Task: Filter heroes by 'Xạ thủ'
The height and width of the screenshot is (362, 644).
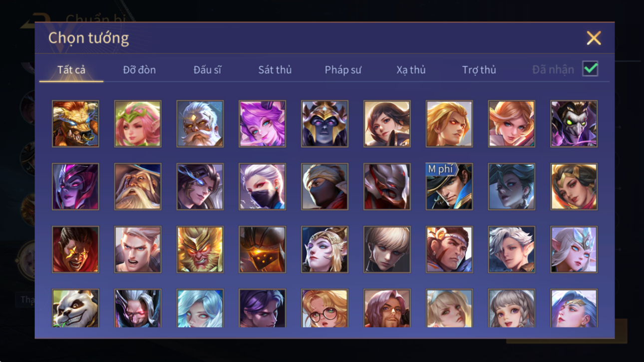Action: click(411, 70)
